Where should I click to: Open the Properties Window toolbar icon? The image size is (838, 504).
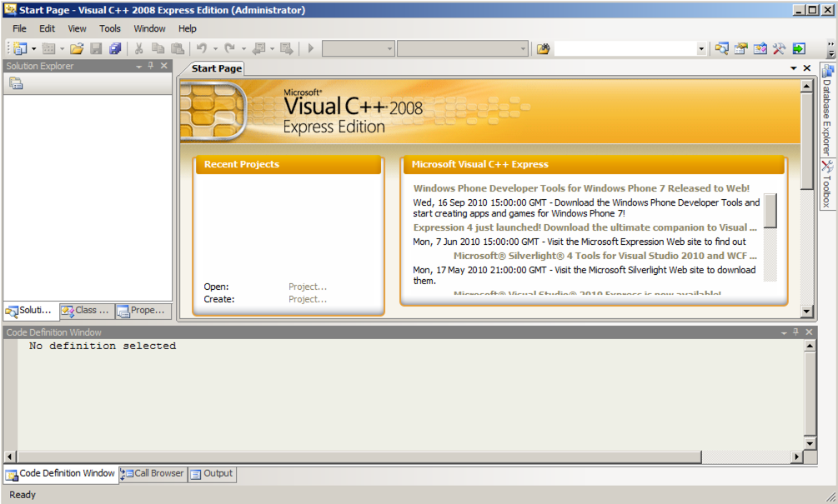click(x=740, y=48)
